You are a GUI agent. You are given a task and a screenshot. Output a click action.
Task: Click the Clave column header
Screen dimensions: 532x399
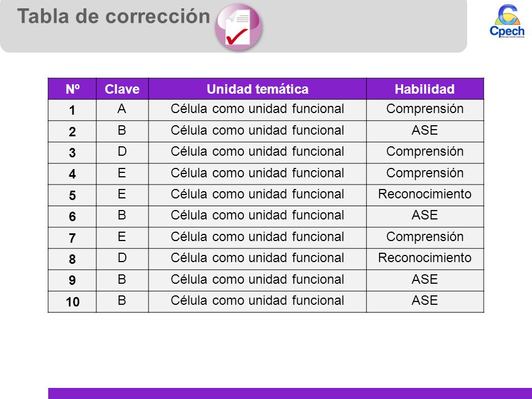tap(122, 89)
